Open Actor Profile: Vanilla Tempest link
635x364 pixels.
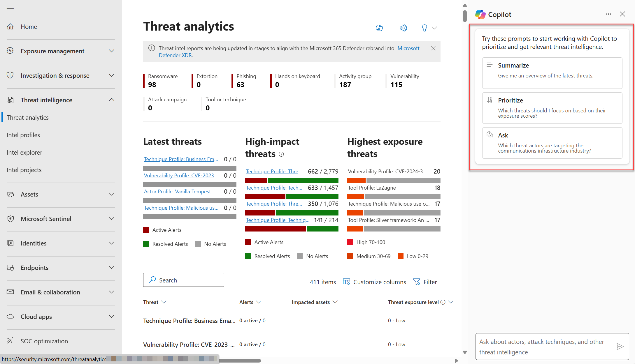[x=177, y=192]
